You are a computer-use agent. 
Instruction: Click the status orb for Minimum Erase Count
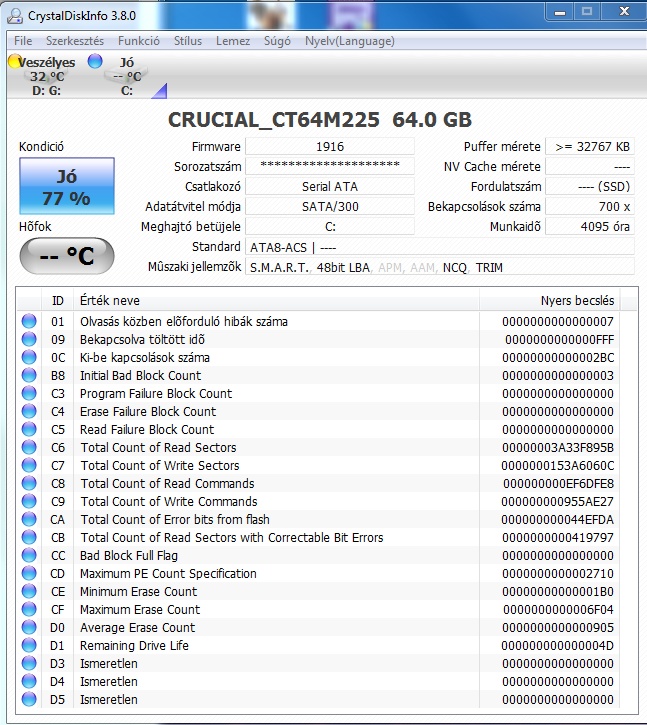(x=29, y=592)
